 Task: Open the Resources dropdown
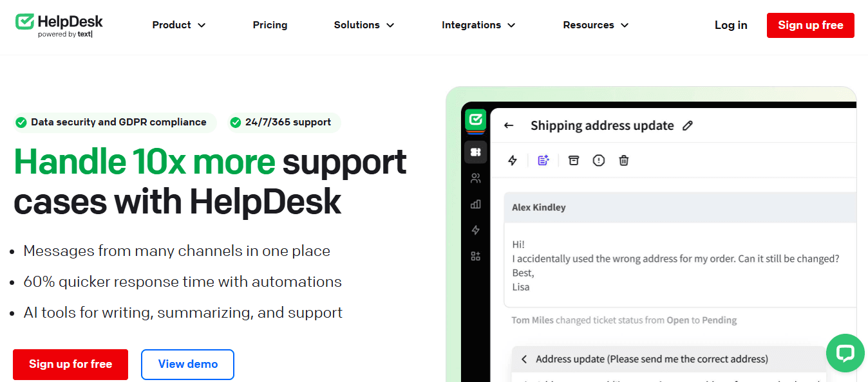coord(595,24)
